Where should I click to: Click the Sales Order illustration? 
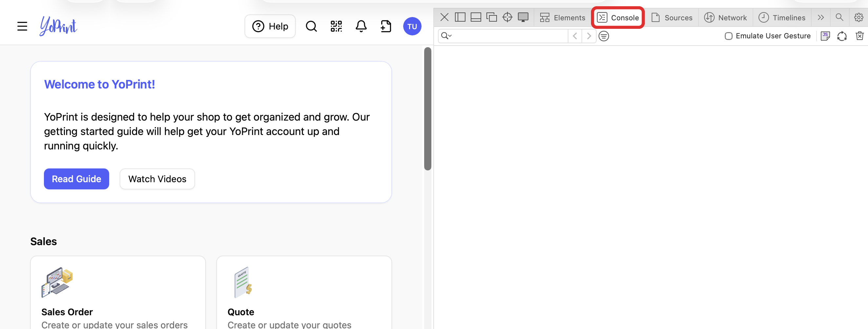click(57, 282)
